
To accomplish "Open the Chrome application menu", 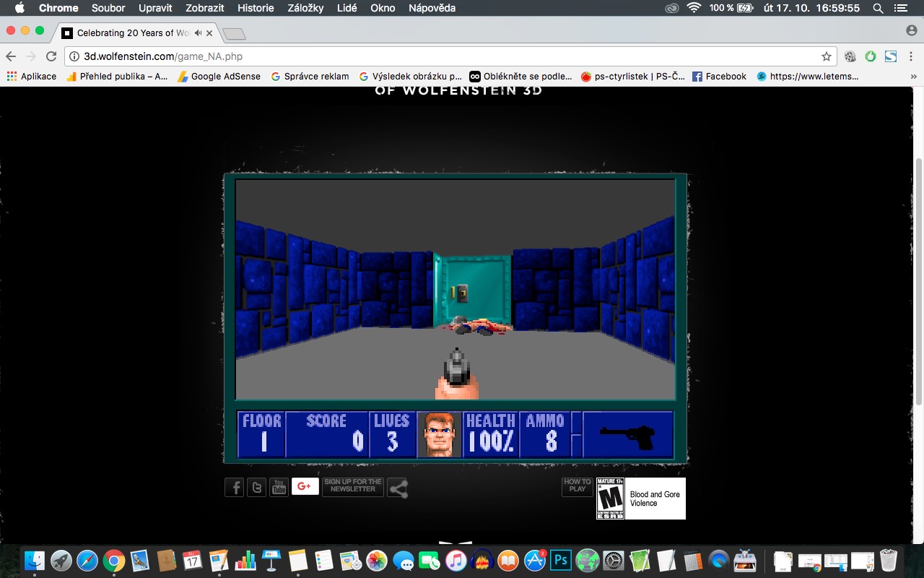I will click(58, 8).
